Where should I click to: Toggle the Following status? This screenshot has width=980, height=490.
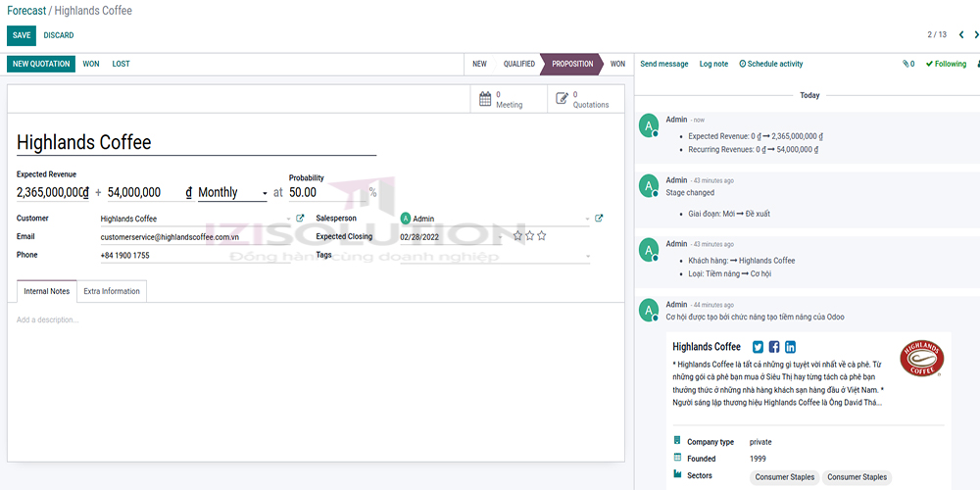pos(946,64)
